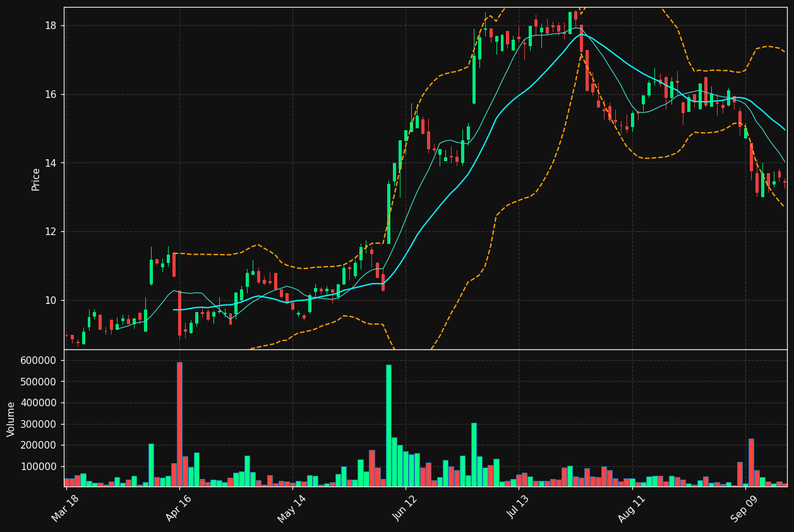
Task: Click the large red candle at Apr 16
Action: point(179,313)
